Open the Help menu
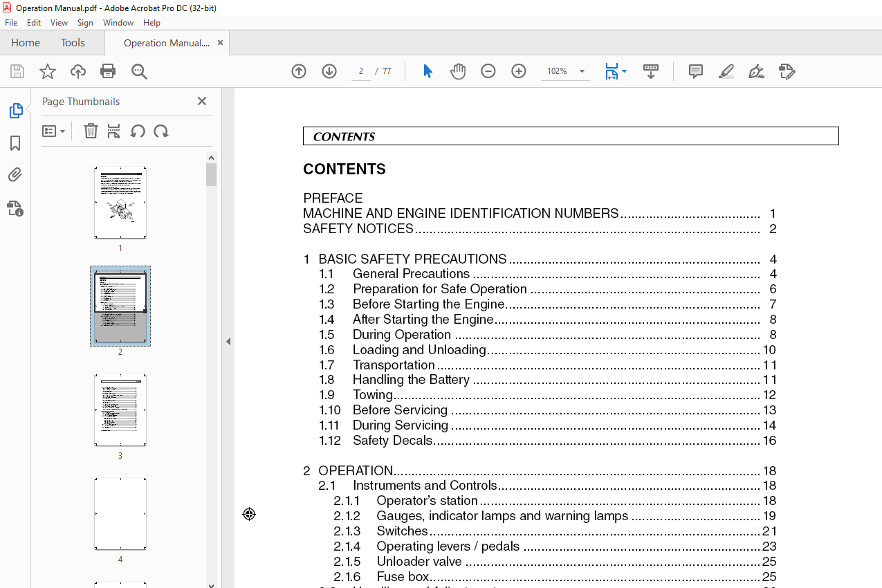 pos(151,23)
